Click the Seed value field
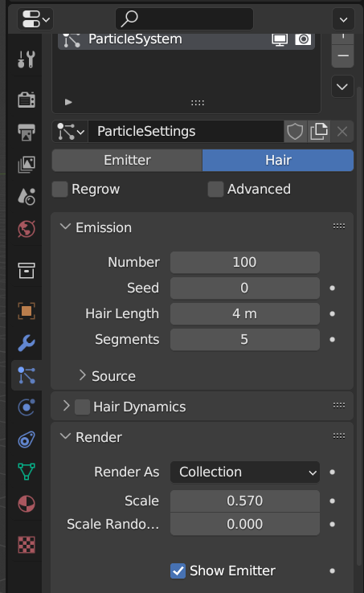Screen dimensions: 364x593 [245, 288]
